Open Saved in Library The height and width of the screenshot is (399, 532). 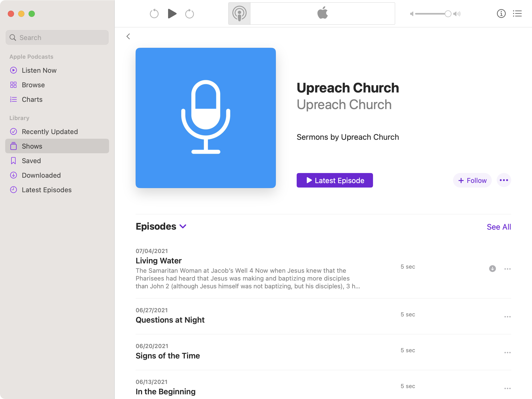coord(57,161)
